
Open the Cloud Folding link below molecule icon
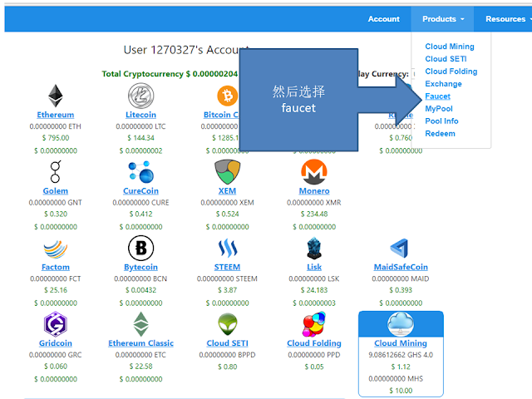pyautogui.click(x=314, y=343)
